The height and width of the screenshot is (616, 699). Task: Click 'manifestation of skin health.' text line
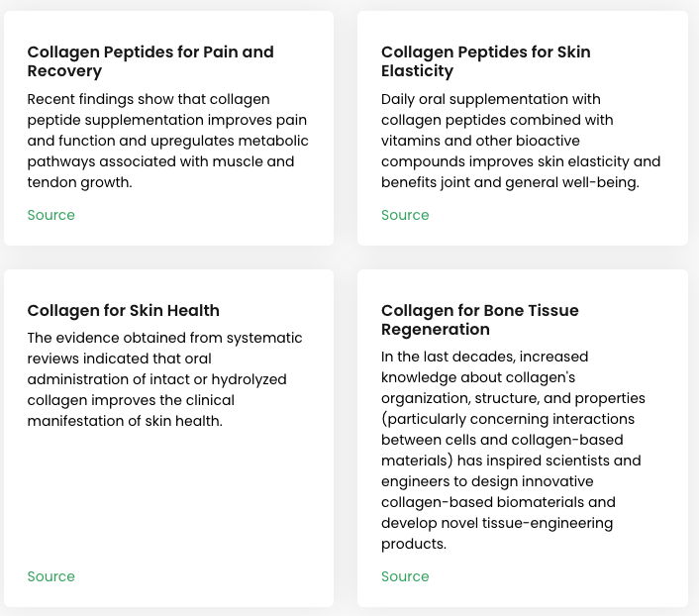click(125, 421)
